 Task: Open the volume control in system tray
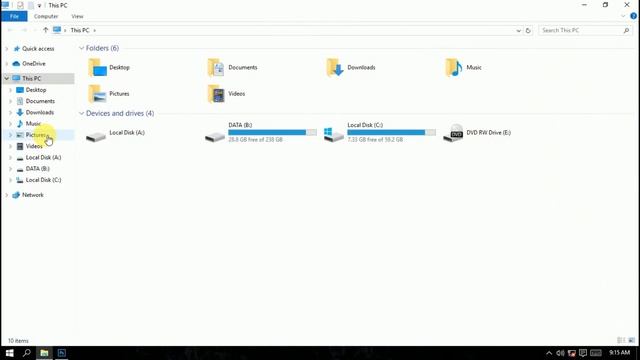(x=560, y=353)
